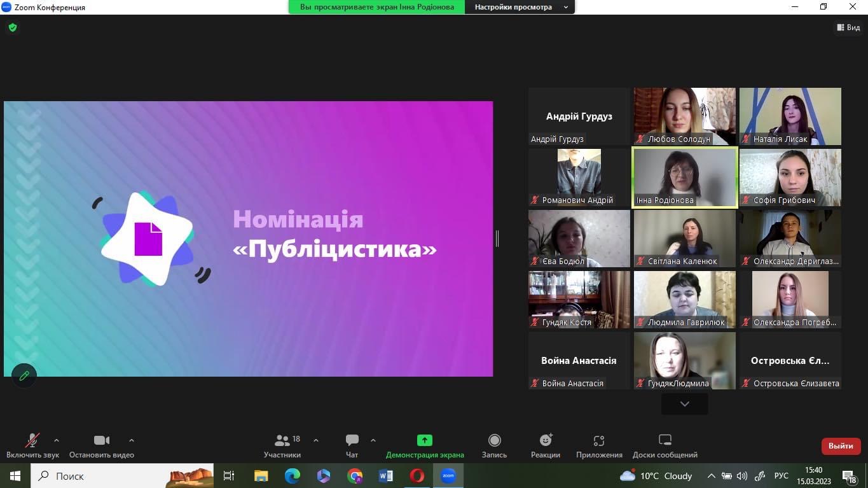Open the Чат chat panel

coord(352,446)
